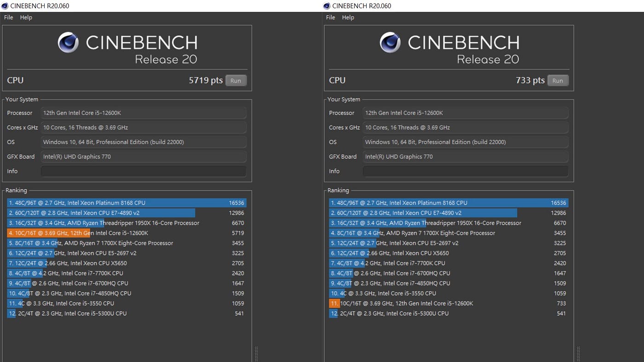644x362 pixels.
Task: Click Run button next to 5719 pts
Action: [236, 80]
